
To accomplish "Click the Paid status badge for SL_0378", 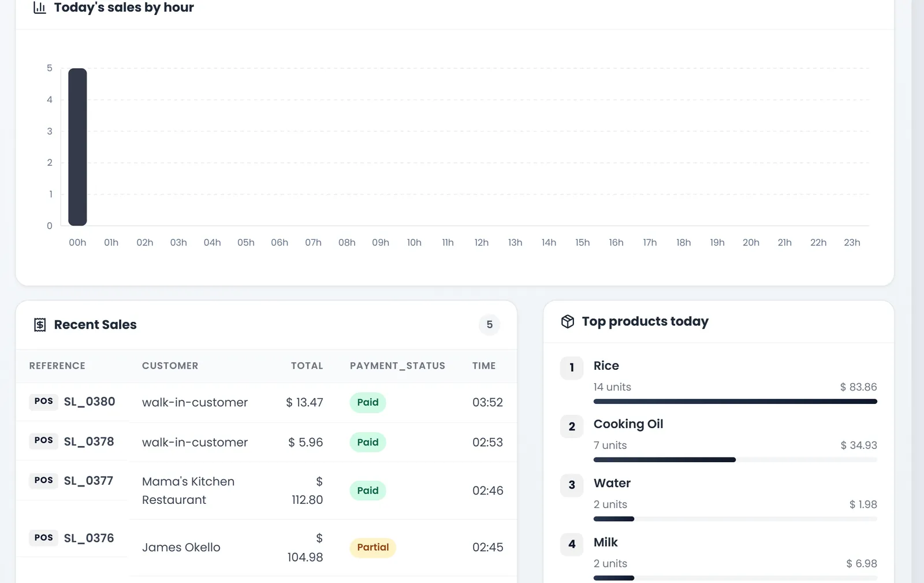I will (368, 442).
